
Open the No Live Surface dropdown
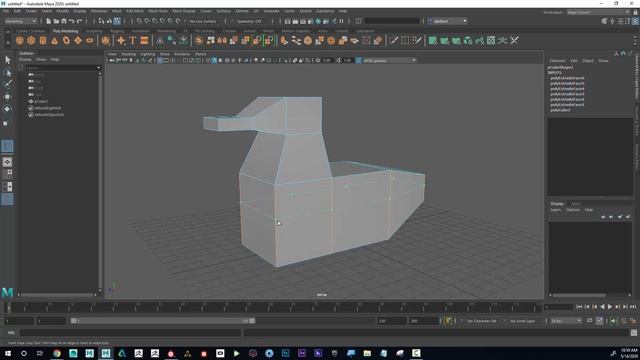(203, 21)
